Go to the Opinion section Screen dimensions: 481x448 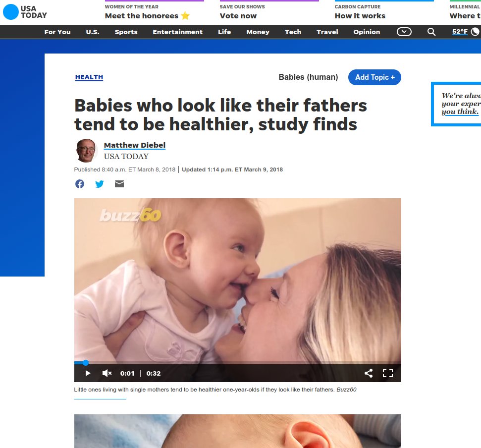tap(367, 32)
